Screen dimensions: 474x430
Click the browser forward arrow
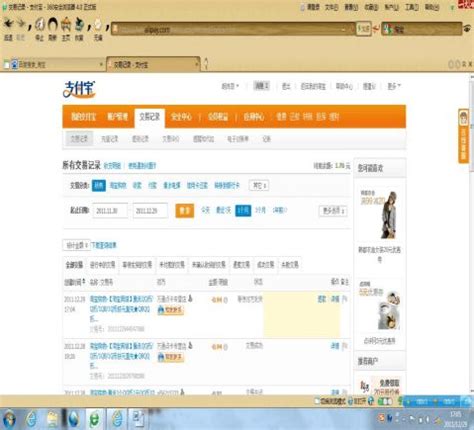coord(21,24)
